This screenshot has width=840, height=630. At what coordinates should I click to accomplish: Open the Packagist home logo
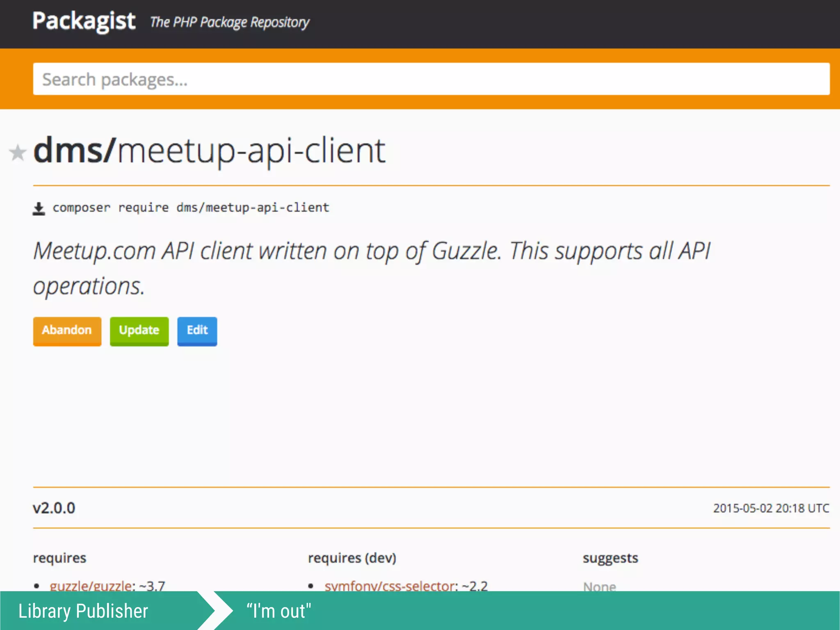tap(84, 21)
